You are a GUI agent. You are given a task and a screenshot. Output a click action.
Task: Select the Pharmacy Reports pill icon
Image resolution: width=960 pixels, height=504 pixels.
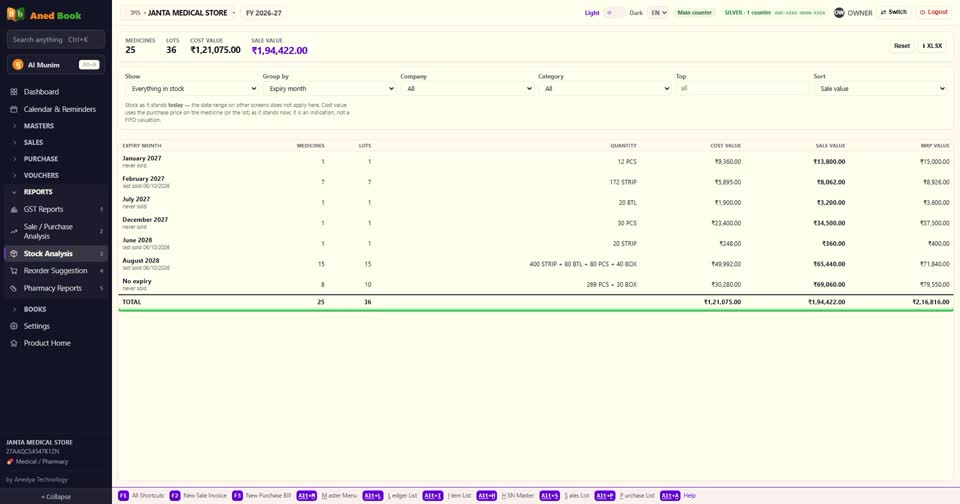coord(13,288)
